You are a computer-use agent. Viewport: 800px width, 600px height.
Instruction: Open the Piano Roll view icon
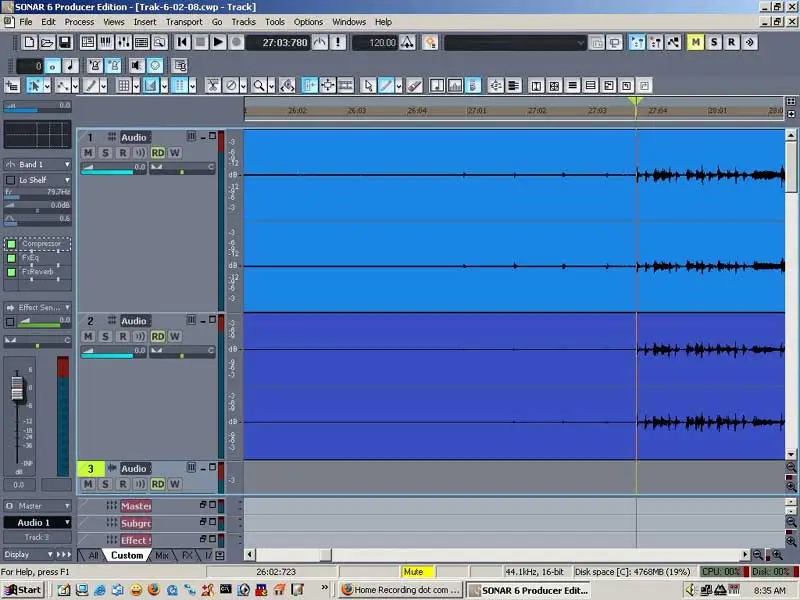click(x=105, y=42)
